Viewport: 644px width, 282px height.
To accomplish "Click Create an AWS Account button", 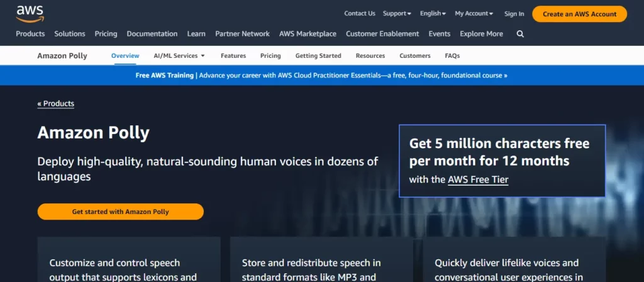I will coord(579,14).
